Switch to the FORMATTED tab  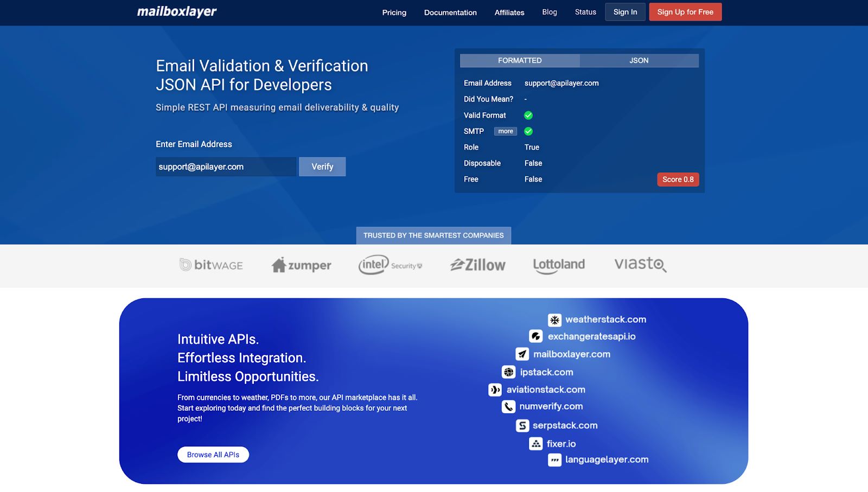520,61
